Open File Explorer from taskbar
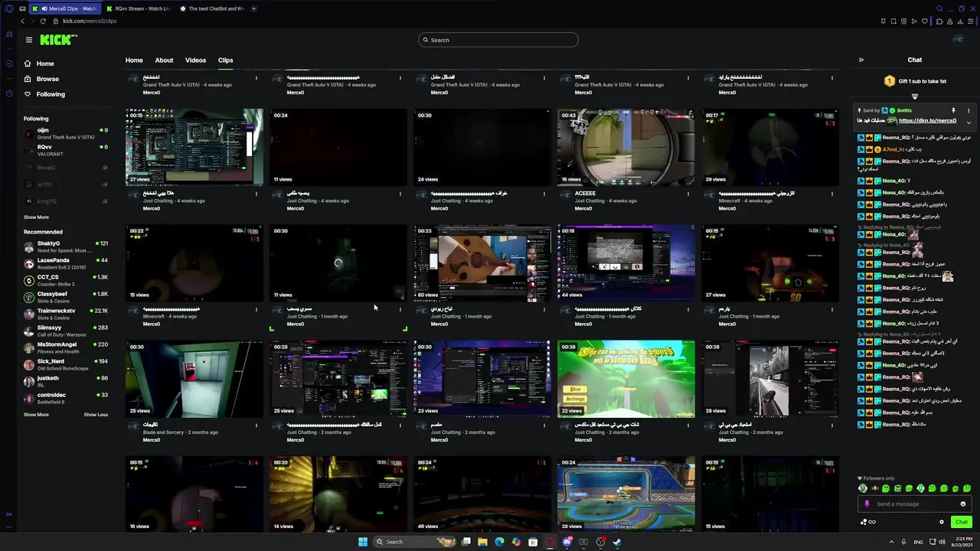The height and width of the screenshot is (551, 980). 482,542
